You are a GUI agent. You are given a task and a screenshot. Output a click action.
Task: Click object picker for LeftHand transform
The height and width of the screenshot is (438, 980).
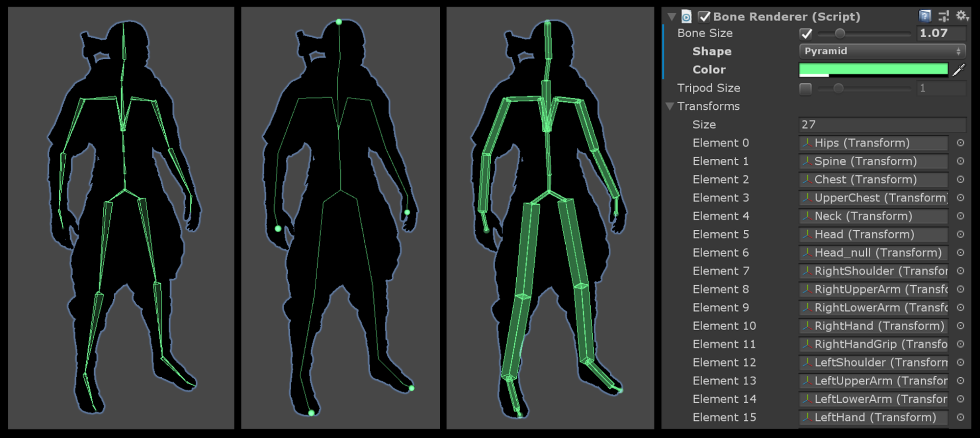tap(960, 417)
